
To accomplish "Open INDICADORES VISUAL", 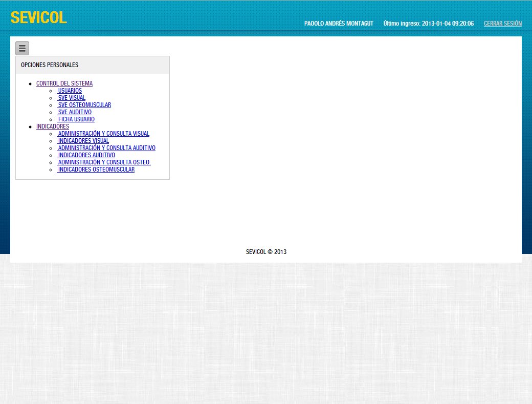I will tap(83, 141).
